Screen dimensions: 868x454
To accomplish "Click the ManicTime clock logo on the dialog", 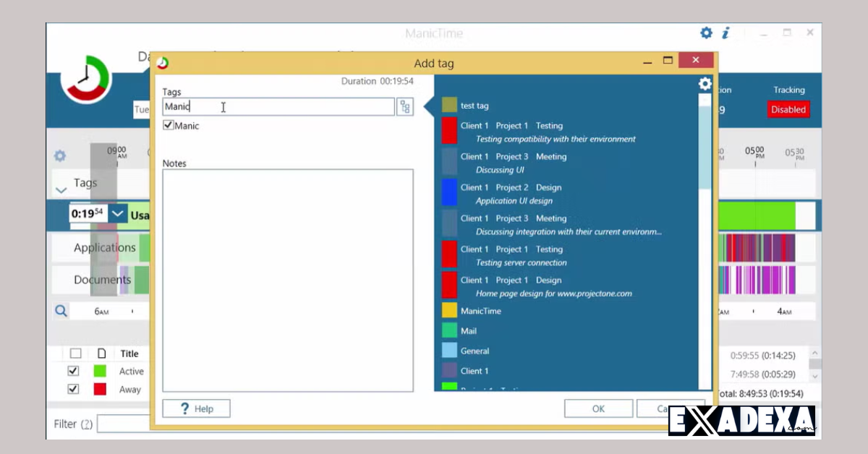I will click(162, 63).
